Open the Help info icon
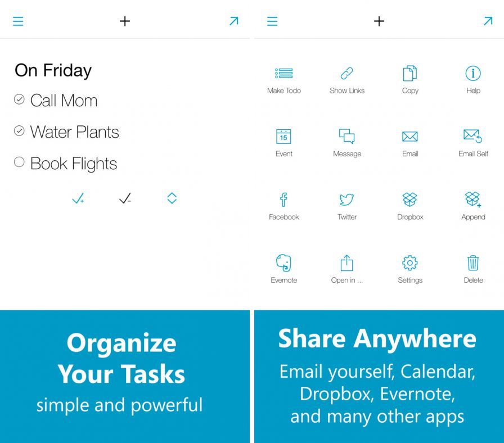The height and width of the screenshot is (443, 504). pos(473,74)
